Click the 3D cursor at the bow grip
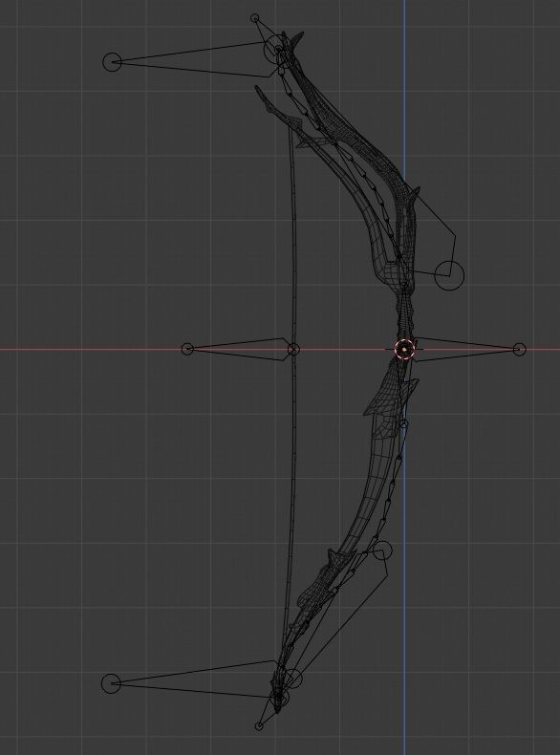The height and width of the screenshot is (755, 560). 405,349
